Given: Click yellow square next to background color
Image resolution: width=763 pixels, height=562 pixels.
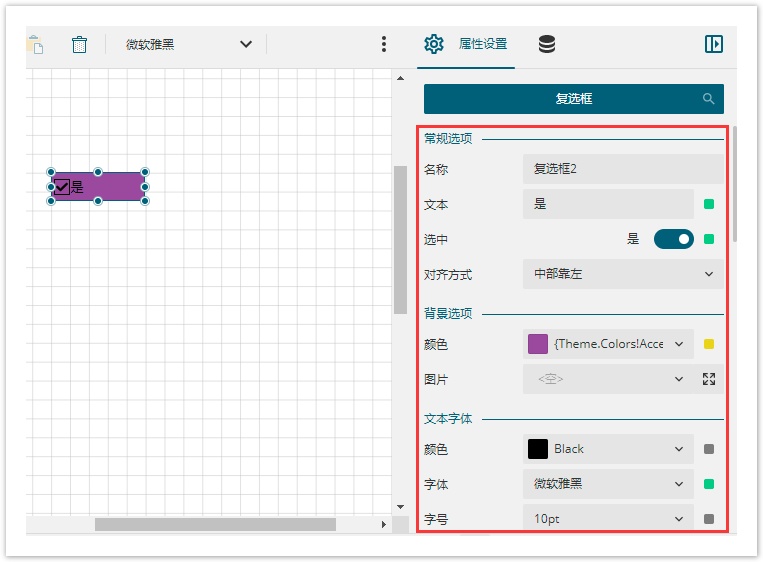Looking at the screenshot, I should point(709,344).
